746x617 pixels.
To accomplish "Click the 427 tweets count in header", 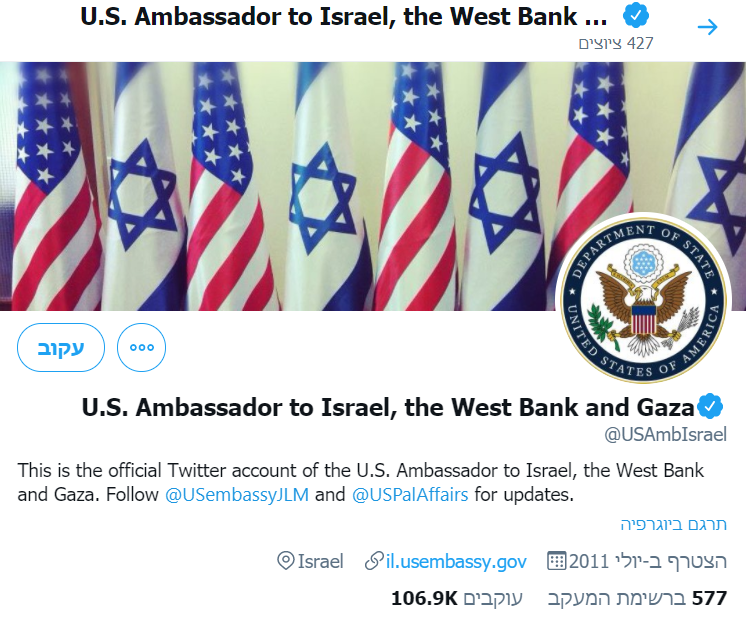I will click(616, 43).
